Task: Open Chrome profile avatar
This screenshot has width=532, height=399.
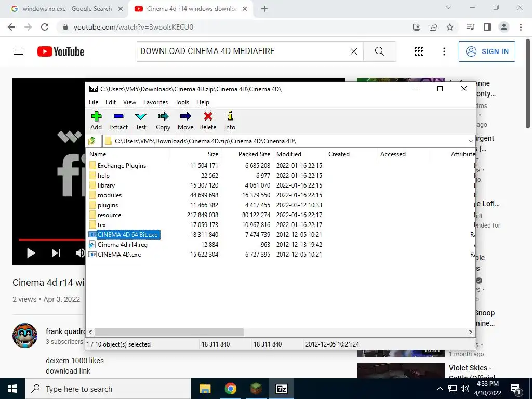Action: pos(504,27)
